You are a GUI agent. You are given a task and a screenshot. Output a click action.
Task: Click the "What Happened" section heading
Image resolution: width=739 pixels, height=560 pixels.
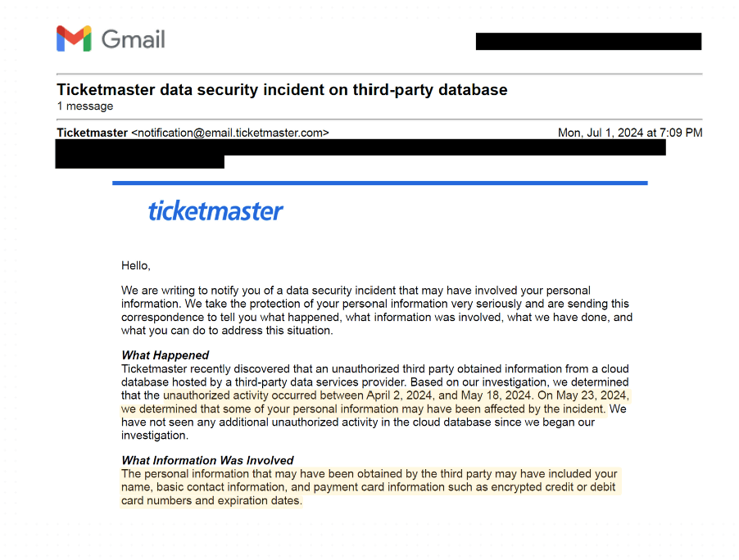165,355
